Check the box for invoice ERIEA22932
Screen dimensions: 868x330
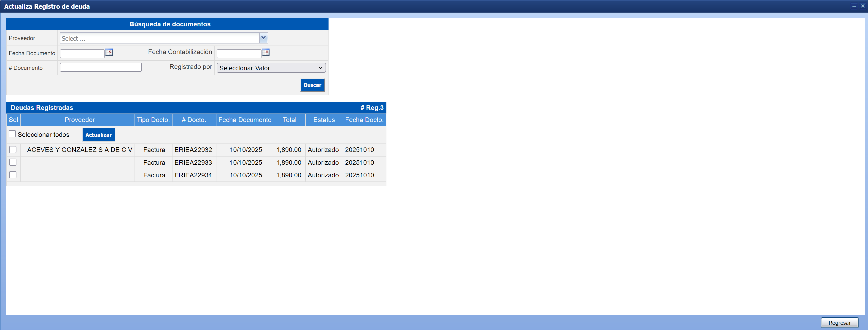13,150
